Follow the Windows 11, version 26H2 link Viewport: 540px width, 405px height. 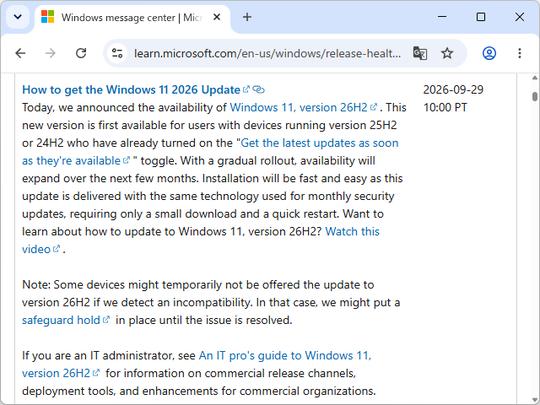(x=299, y=107)
